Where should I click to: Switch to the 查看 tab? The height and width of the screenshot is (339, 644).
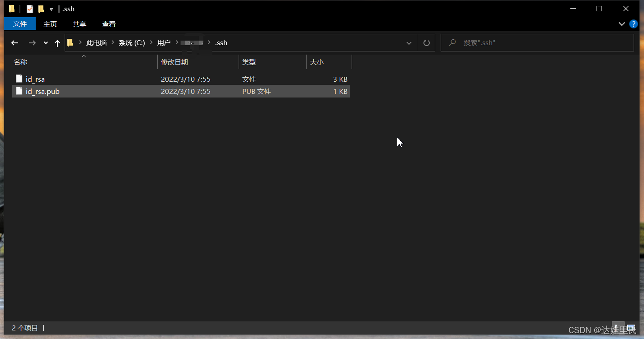point(109,24)
